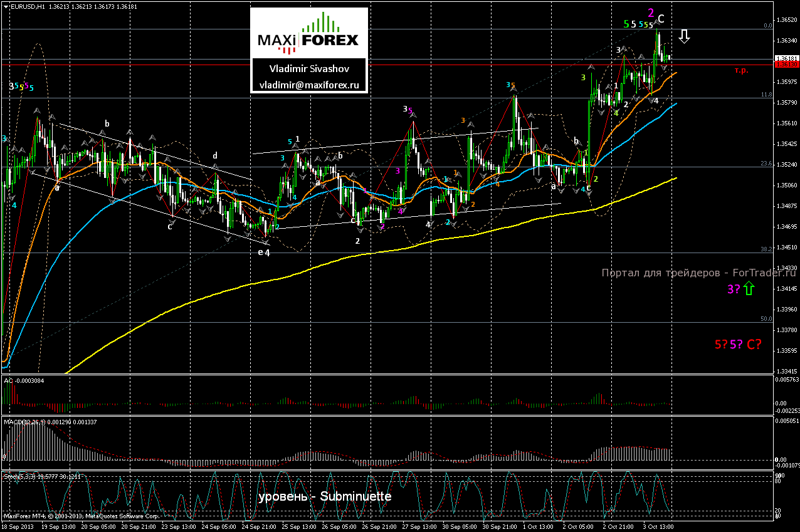Image resolution: width=800 pixels, height=532 pixels.
Task: Click the ForTrader.ru portal watermark
Action: 698,273
